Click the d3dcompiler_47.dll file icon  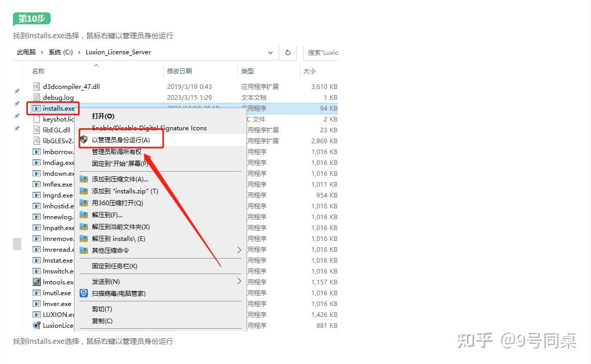[37, 86]
